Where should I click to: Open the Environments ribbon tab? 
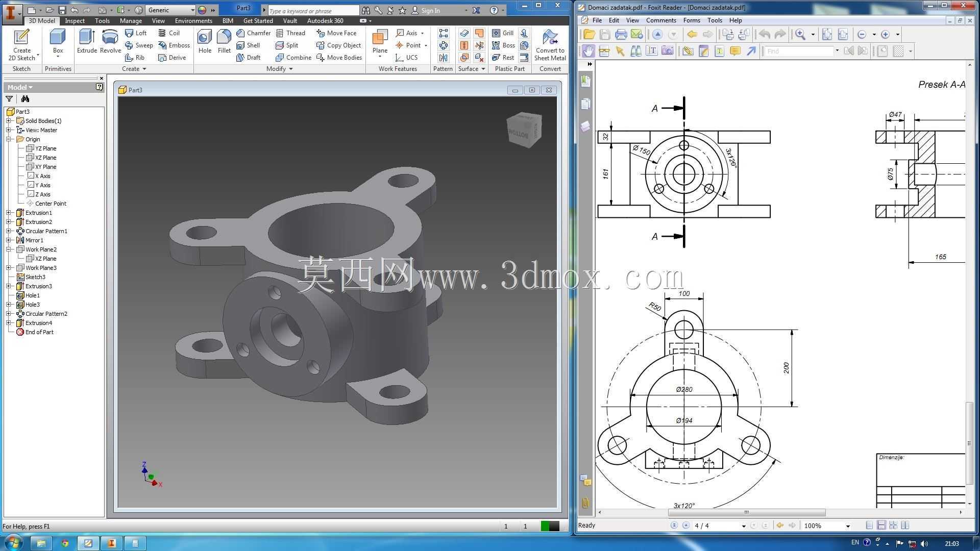pos(193,21)
